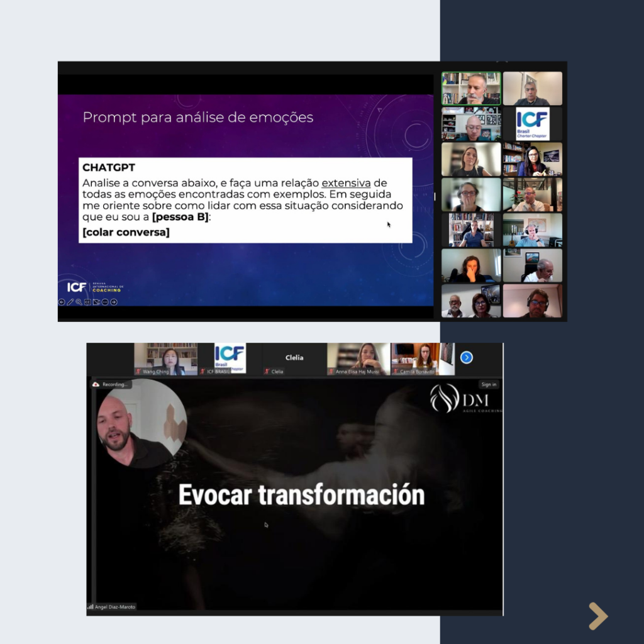
Task: Click the blue next participants arrow
Action: coord(466,357)
